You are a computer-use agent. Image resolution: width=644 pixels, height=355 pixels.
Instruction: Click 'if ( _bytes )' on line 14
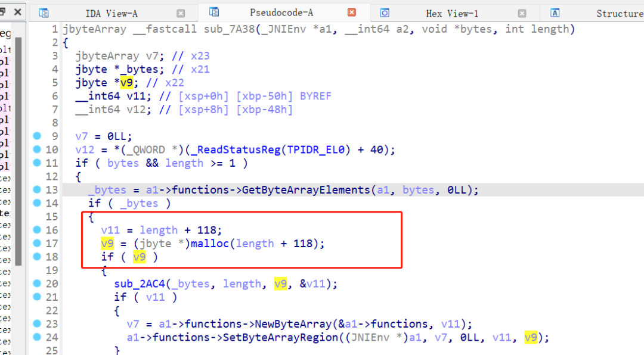[129, 204]
